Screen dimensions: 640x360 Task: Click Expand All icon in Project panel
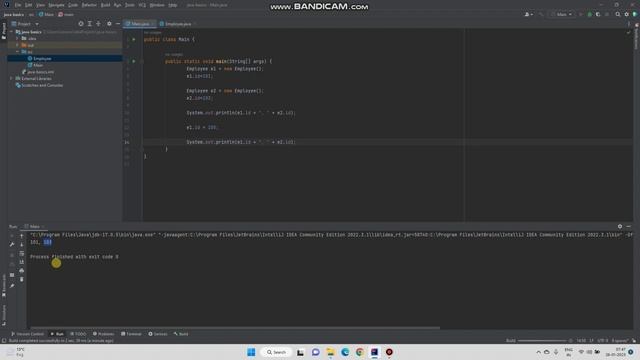[x=89, y=24]
